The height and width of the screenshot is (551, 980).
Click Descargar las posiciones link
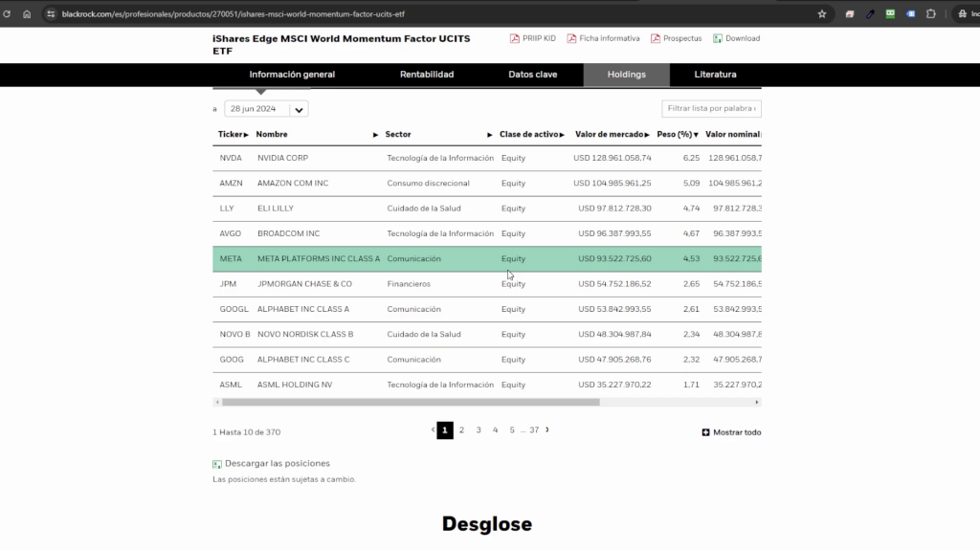pyautogui.click(x=278, y=464)
